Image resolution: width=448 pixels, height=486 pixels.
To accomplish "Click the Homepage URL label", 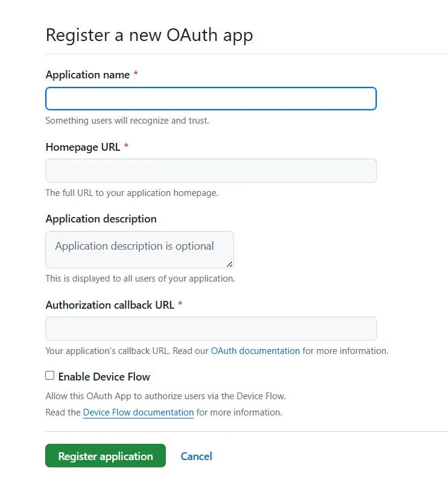I will pos(83,147).
